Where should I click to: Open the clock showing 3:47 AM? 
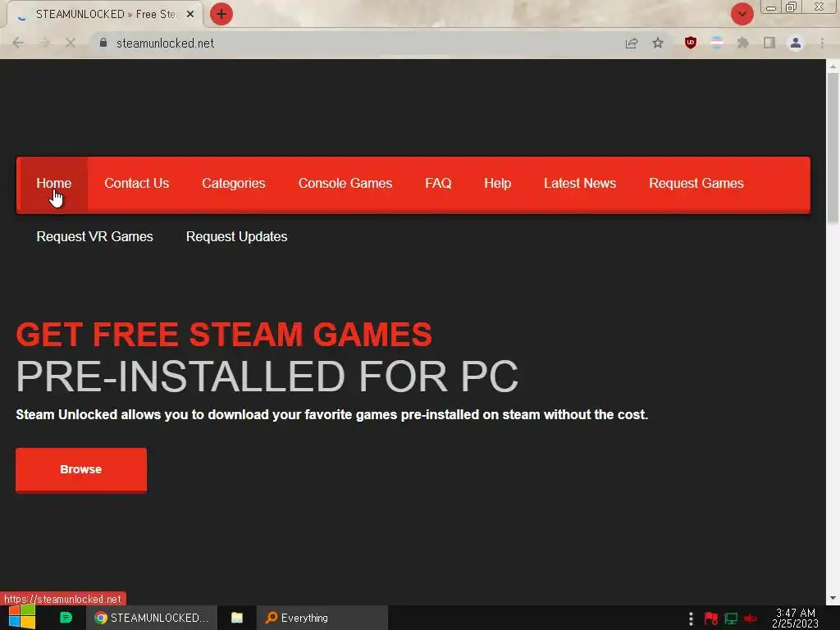point(795,619)
